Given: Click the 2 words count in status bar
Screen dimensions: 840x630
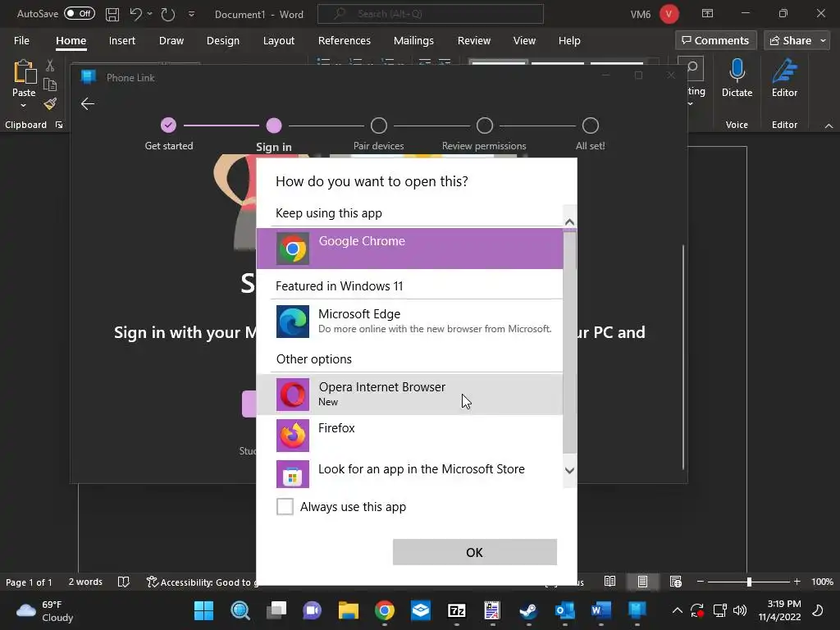Looking at the screenshot, I should click(x=85, y=582).
